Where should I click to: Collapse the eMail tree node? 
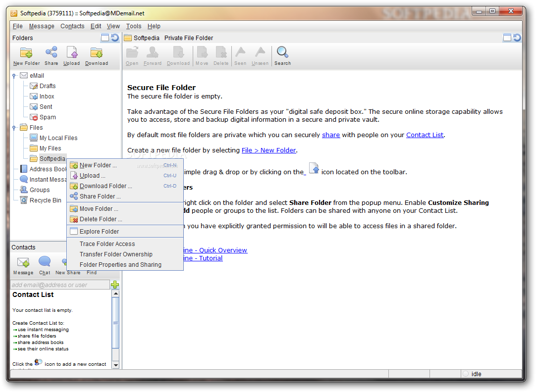pyautogui.click(x=14, y=76)
